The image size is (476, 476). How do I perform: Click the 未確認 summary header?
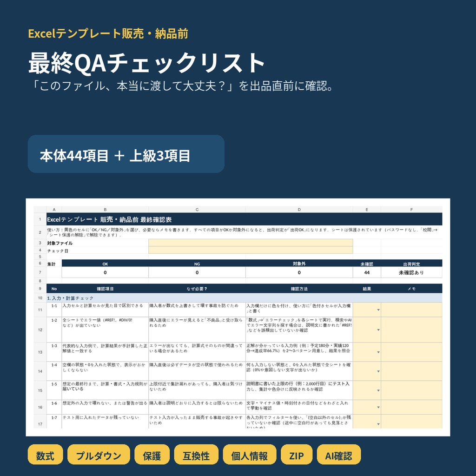[x=367, y=264]
